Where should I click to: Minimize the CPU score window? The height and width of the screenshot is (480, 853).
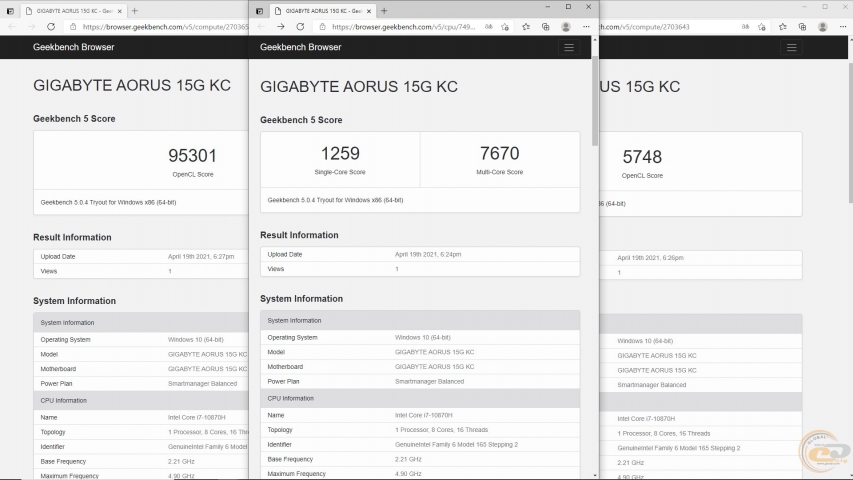coord(548,7)
